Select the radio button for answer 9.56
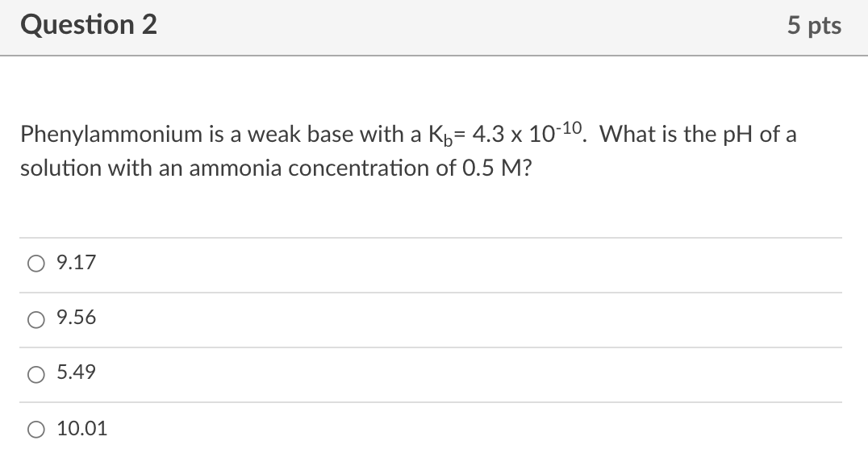Screen dimensions: 868x474 [x=35, y=318]
